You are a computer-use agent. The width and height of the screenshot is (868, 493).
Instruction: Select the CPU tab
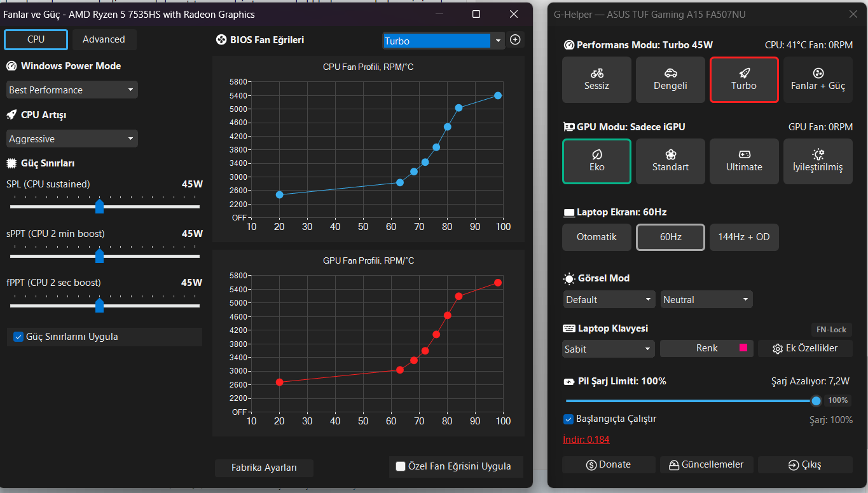pos(36,39)
